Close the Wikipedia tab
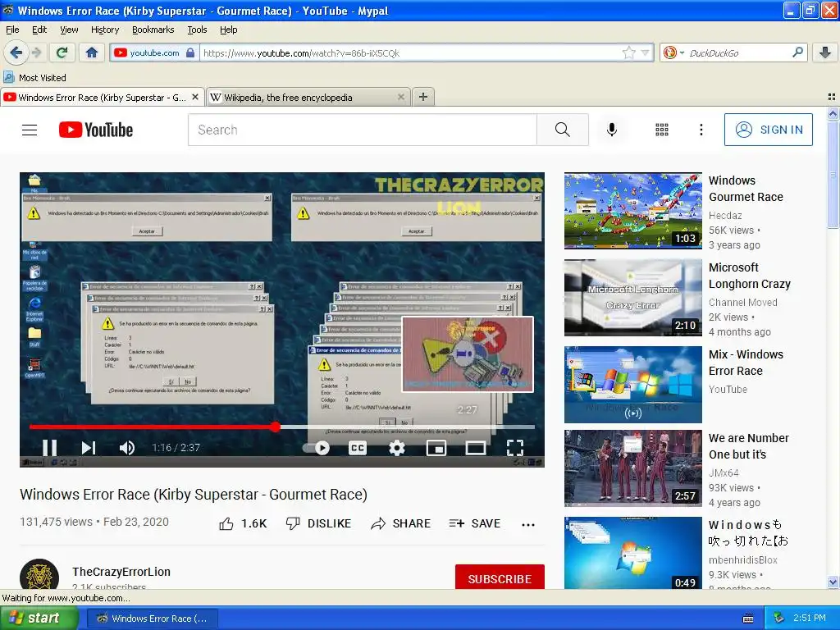 click(400, 97)
